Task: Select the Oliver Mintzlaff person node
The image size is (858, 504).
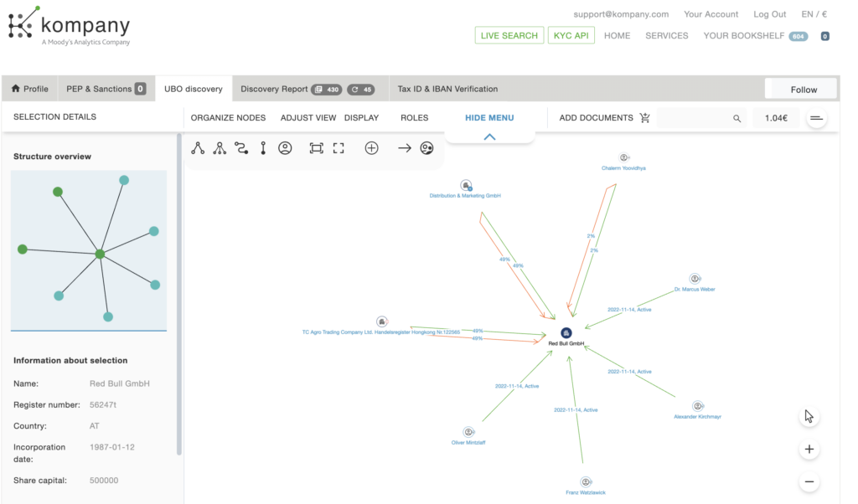Action: click(468, 432)
